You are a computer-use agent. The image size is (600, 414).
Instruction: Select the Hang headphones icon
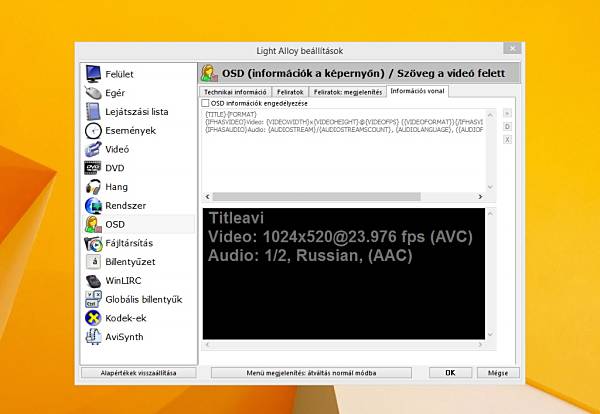pos(93,187)
